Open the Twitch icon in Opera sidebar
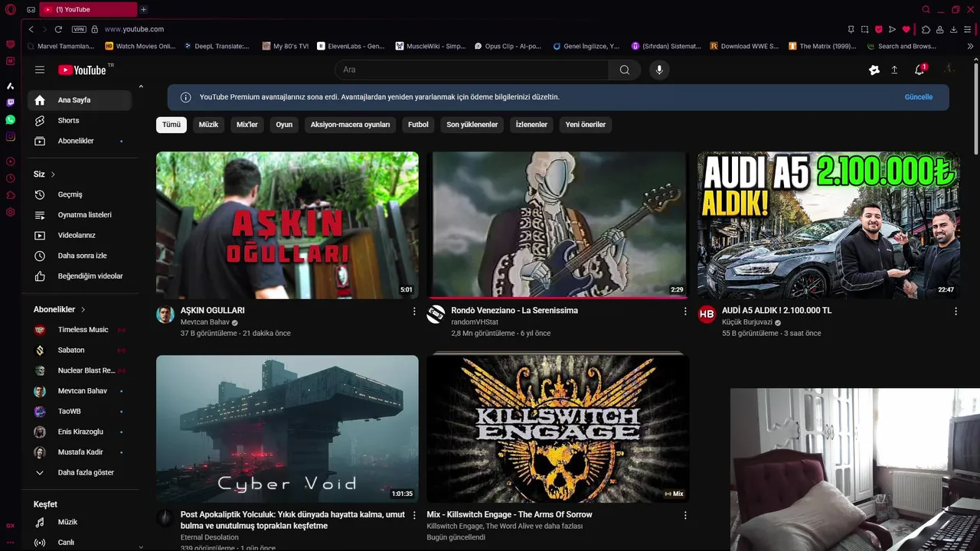Viewport: 980px width, 551px height. point(11,103)
